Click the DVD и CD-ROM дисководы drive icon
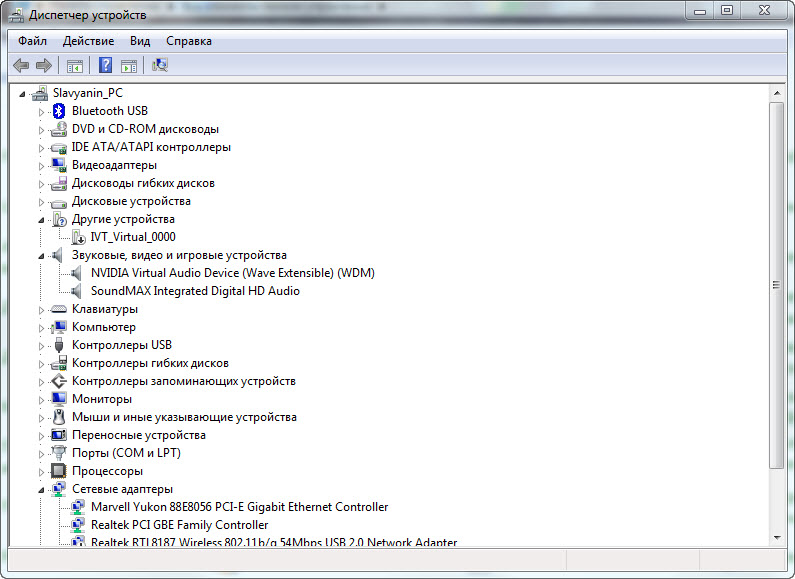The height and width of the screenshot is (579, 795). point(59,129)
